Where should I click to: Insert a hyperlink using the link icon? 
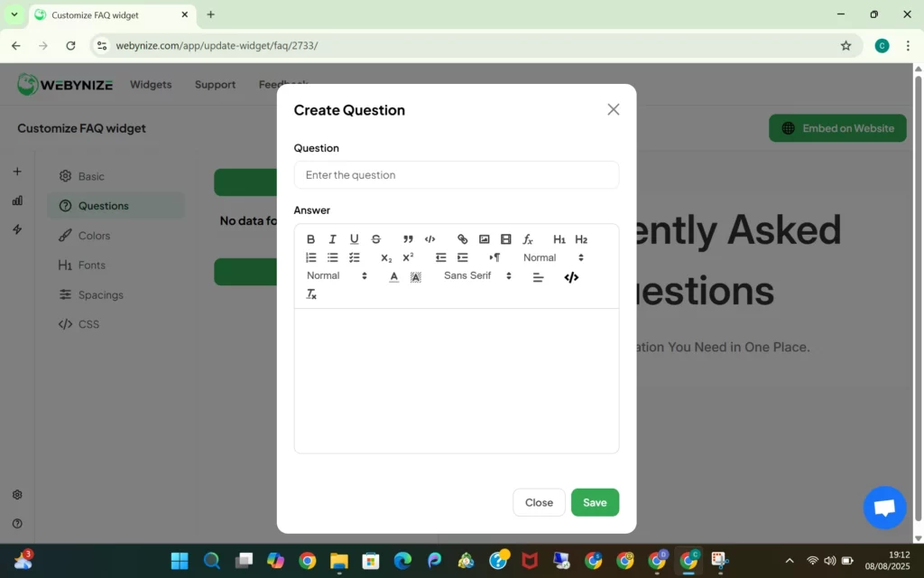click(463, 238)
